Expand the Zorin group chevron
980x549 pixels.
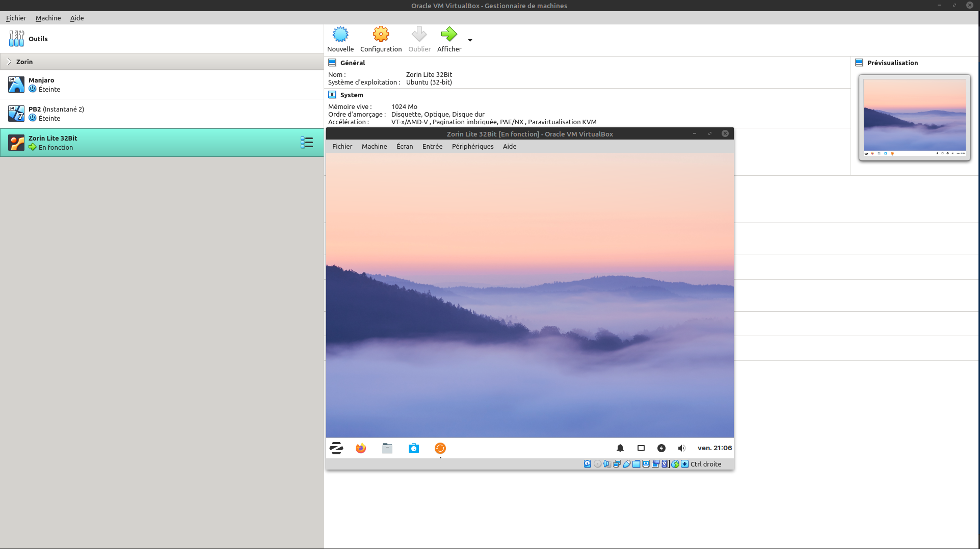(x=9, y=62)
